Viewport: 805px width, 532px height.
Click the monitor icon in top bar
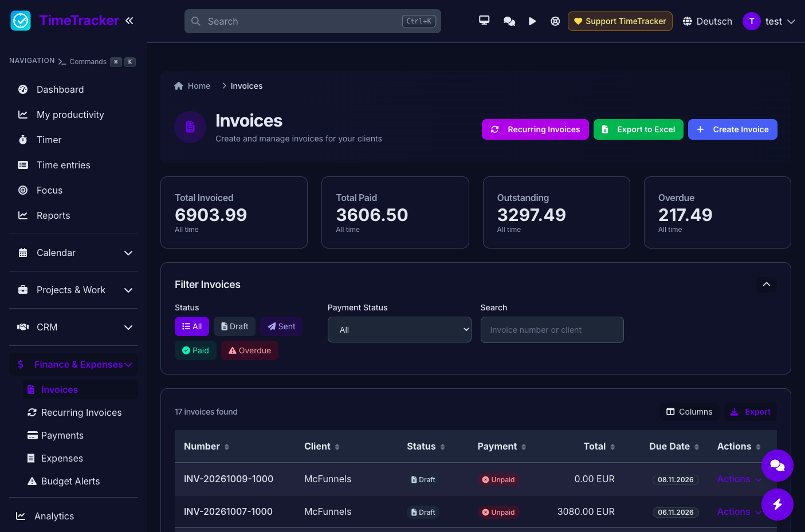484,21
